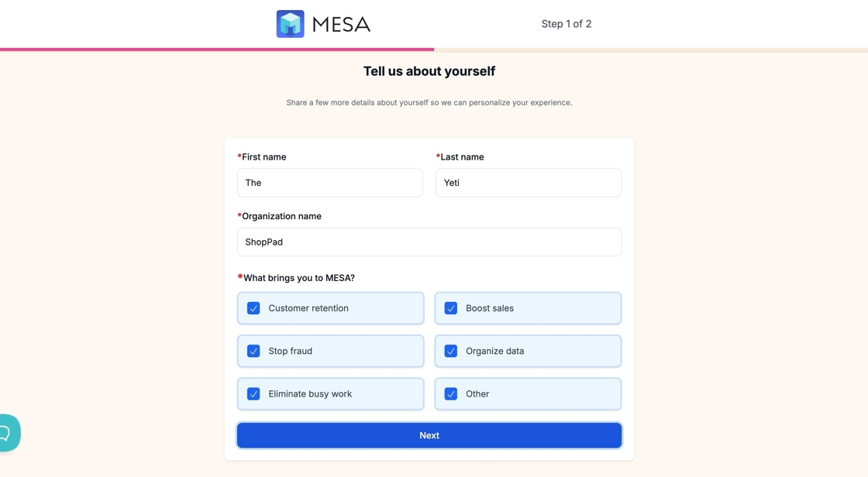Click the Organize data option label
The image size is (868, 477).
click(494, 351)
